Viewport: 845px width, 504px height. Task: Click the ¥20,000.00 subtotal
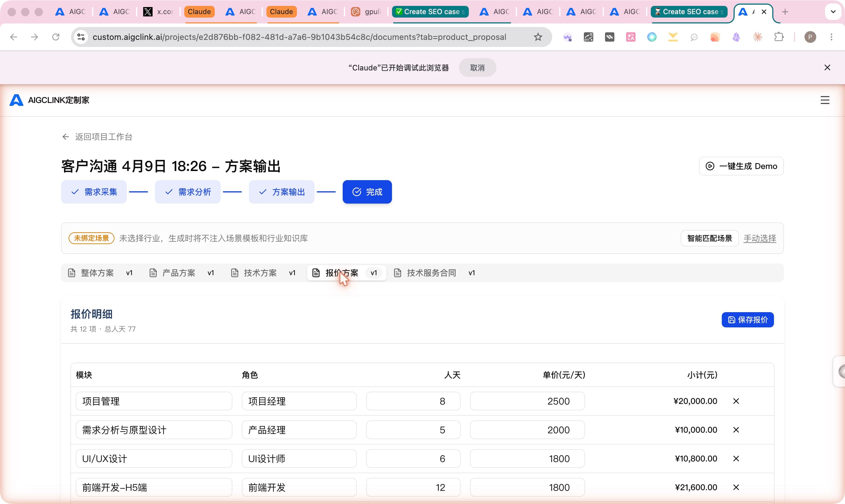click(695, 401)
